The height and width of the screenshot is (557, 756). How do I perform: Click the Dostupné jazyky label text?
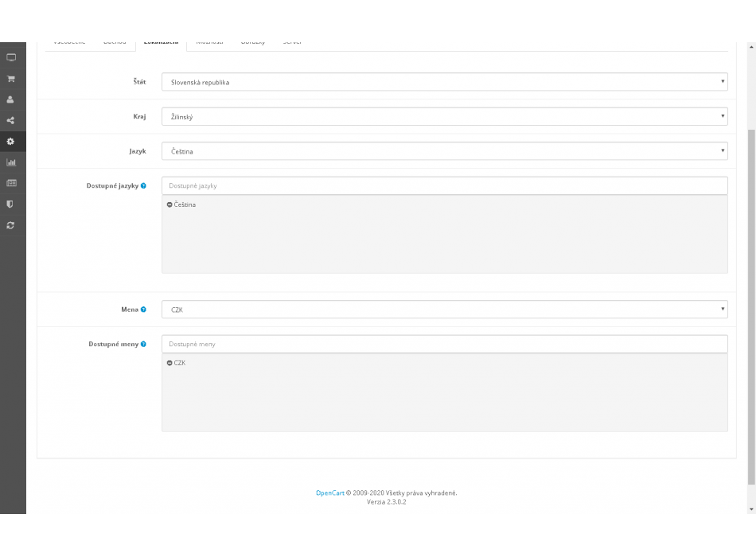pos(112,185)
